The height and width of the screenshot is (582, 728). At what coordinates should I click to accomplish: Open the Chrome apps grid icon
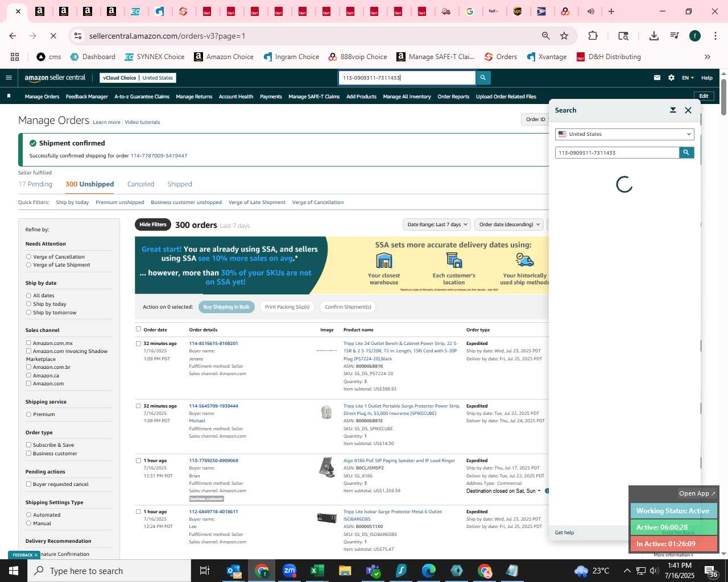pos(15,57)
